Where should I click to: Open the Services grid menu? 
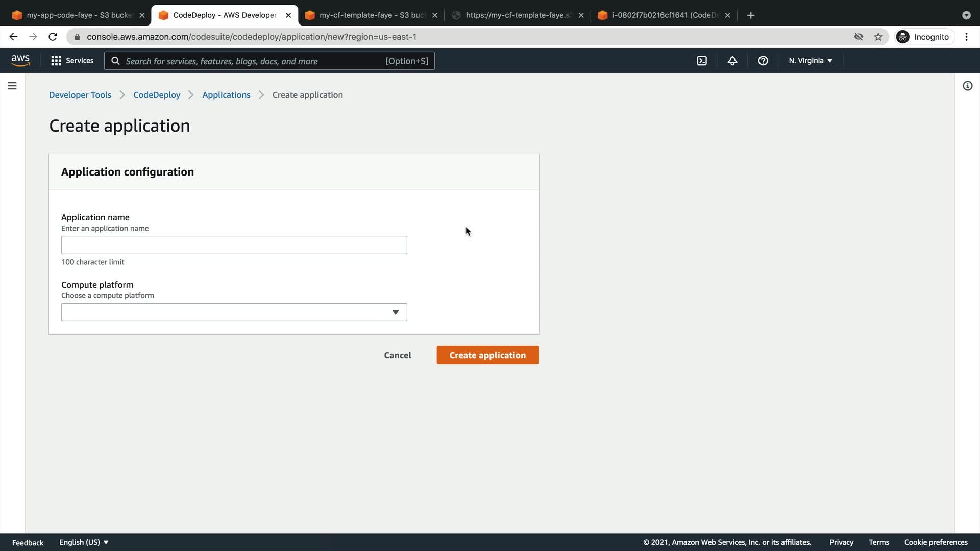(72, 61)
